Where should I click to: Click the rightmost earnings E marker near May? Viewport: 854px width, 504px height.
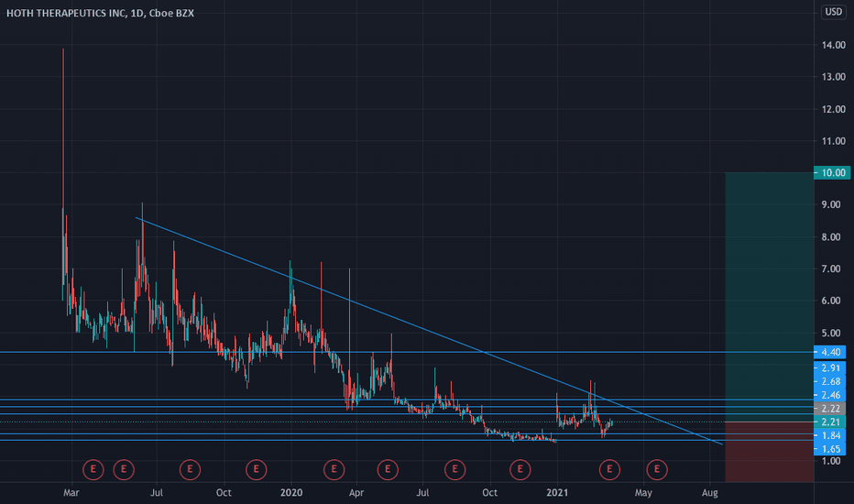(657, 469)
